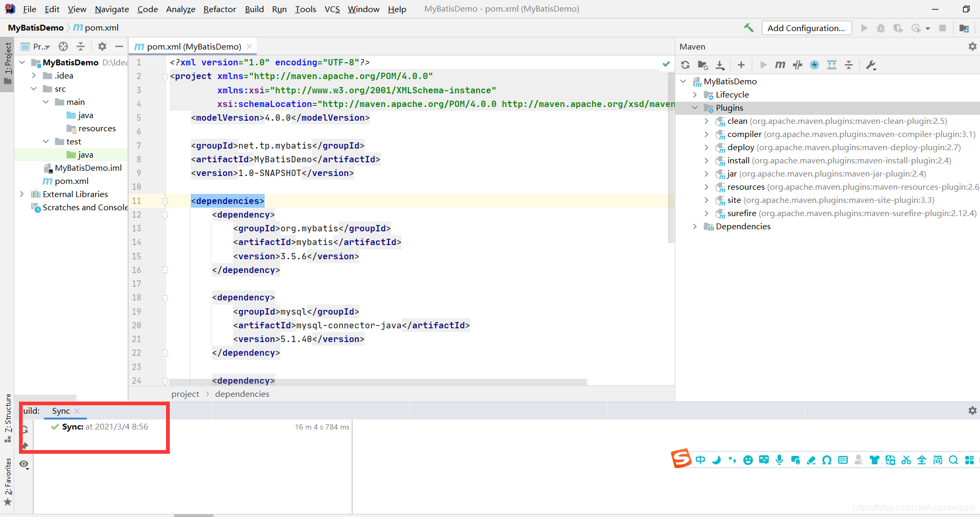This screenshot has height=517, width=980.
Task: Expand Maven Lifecycle node
Action: click(695, 94)
